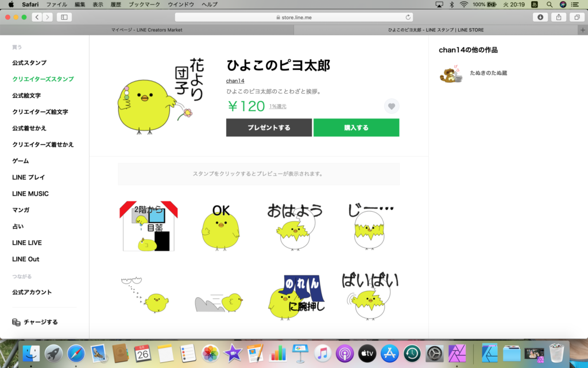
Task: Open Calendar showing 26 in the Dock
Action: tap(143, 354)
